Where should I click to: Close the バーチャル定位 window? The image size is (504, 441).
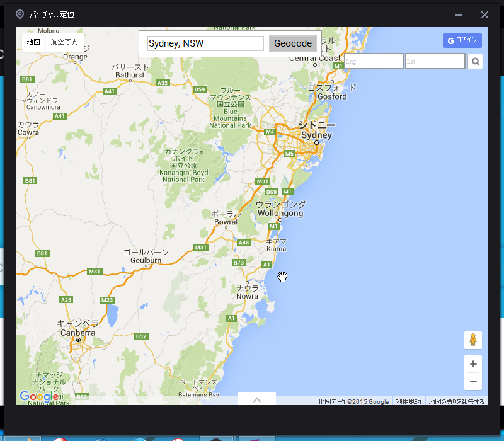(484, 14)
